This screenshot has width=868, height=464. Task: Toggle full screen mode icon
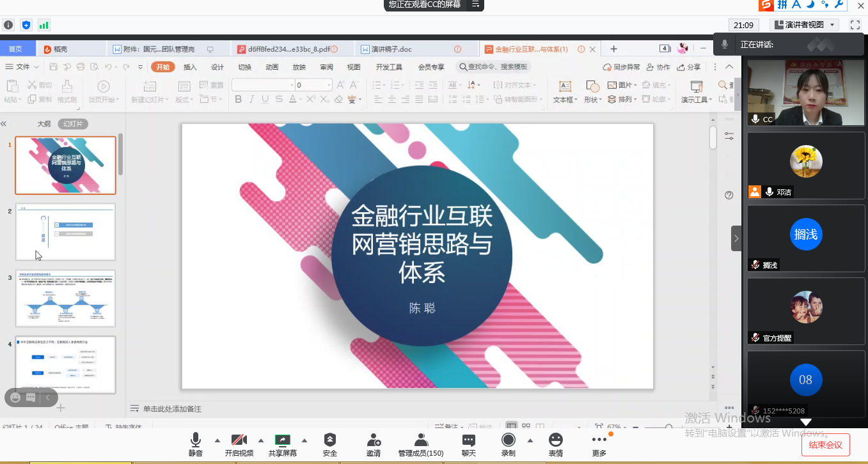[x=855, y=25]
